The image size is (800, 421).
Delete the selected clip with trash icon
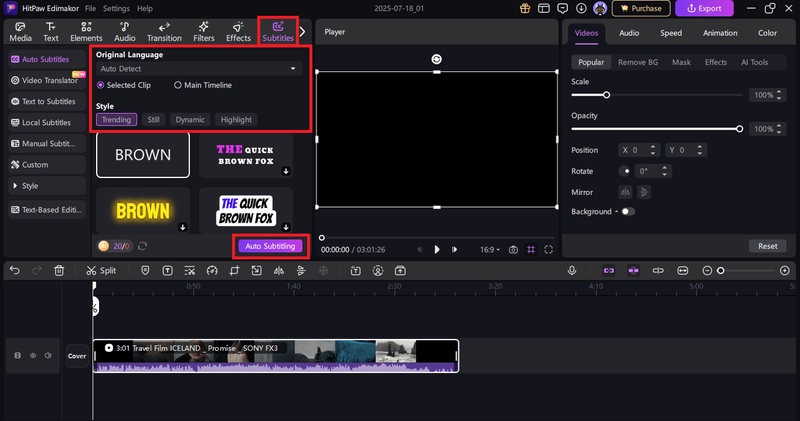[59, 270]
